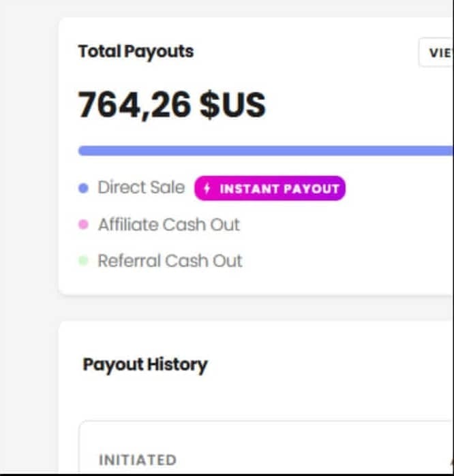The image size is (454, 476).
Task: Select the Direct Sale legend label
Action: (141, 187)
